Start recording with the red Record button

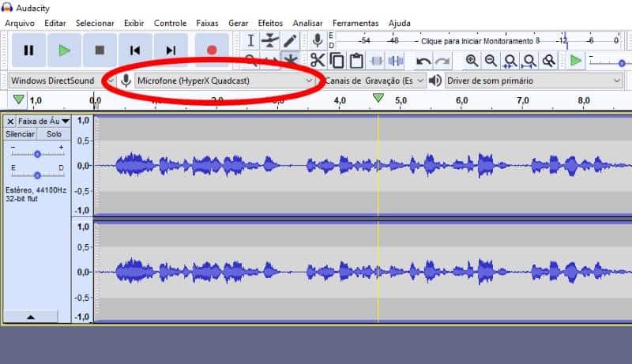pyautogui.click(x=212, y=51)
